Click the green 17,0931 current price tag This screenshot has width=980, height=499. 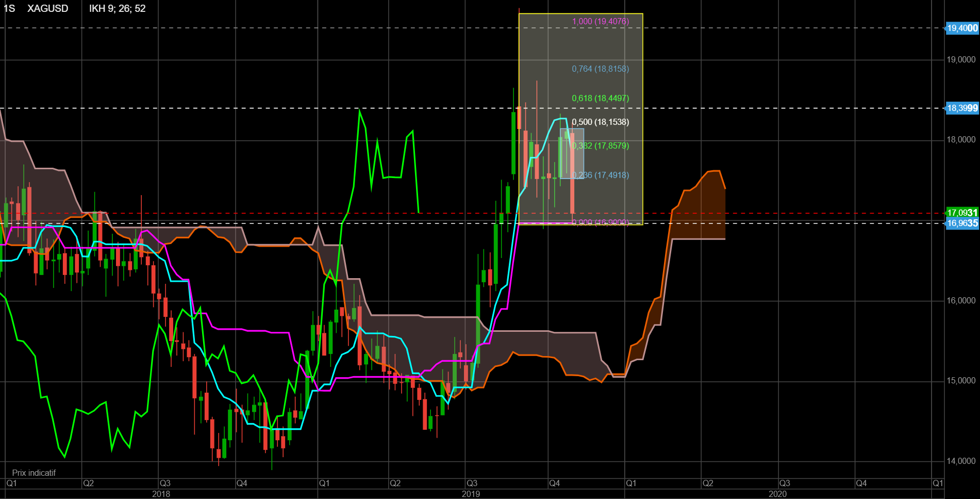pyautogui.click(x=961, y=213)
